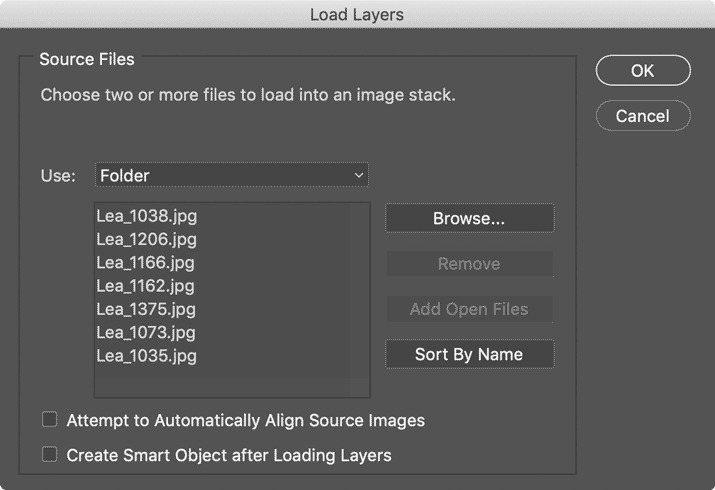
Task: Select Lea_1038.jpg in the file list
Action: pyautogui.click(x=223, y=216)
